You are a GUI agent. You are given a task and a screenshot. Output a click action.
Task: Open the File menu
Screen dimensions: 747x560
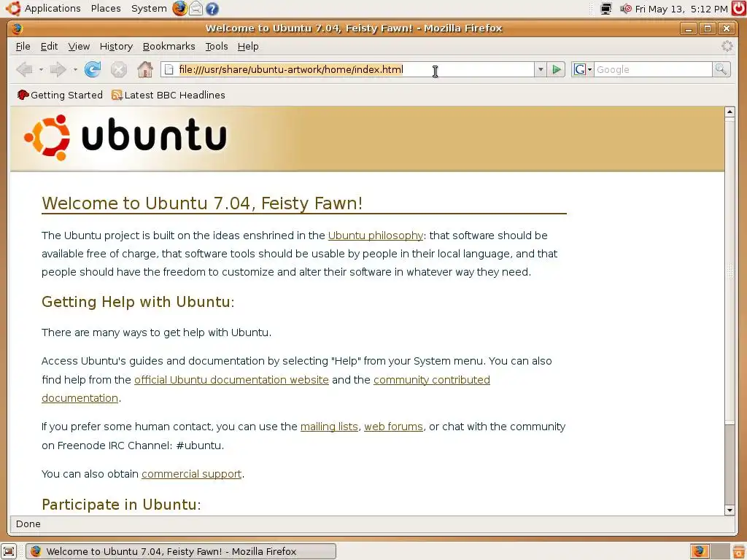coord(23,46)
